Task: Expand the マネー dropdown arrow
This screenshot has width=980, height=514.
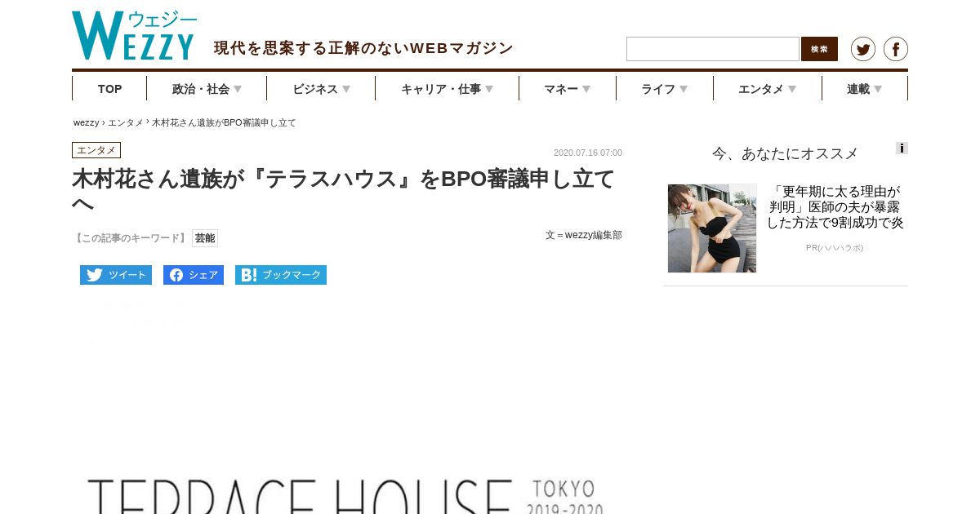Action: (x=586, y=89)
